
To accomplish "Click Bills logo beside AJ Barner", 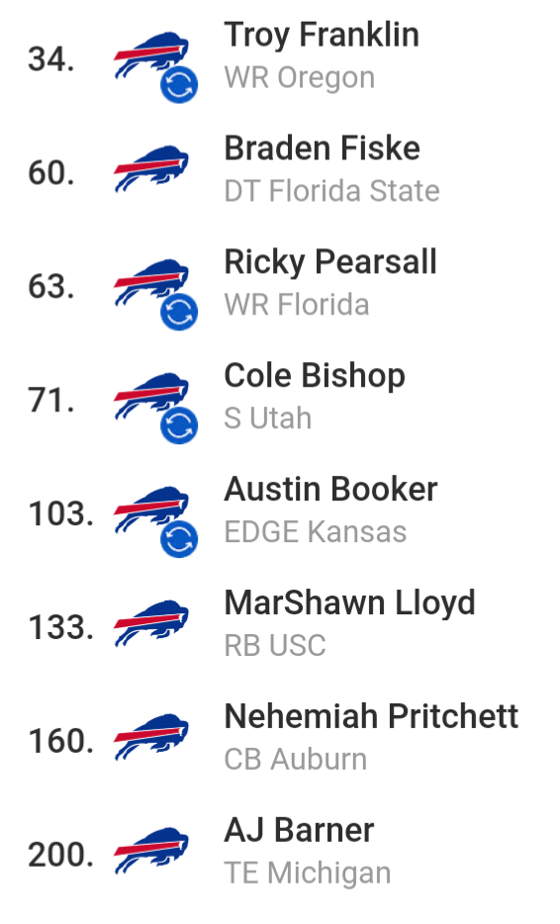I will pos(151,851).
